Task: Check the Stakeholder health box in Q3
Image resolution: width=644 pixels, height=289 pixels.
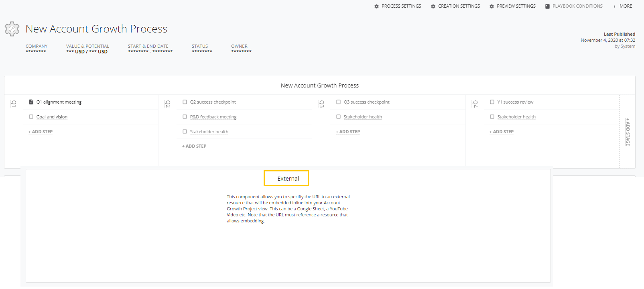Action: click(338, 117)
